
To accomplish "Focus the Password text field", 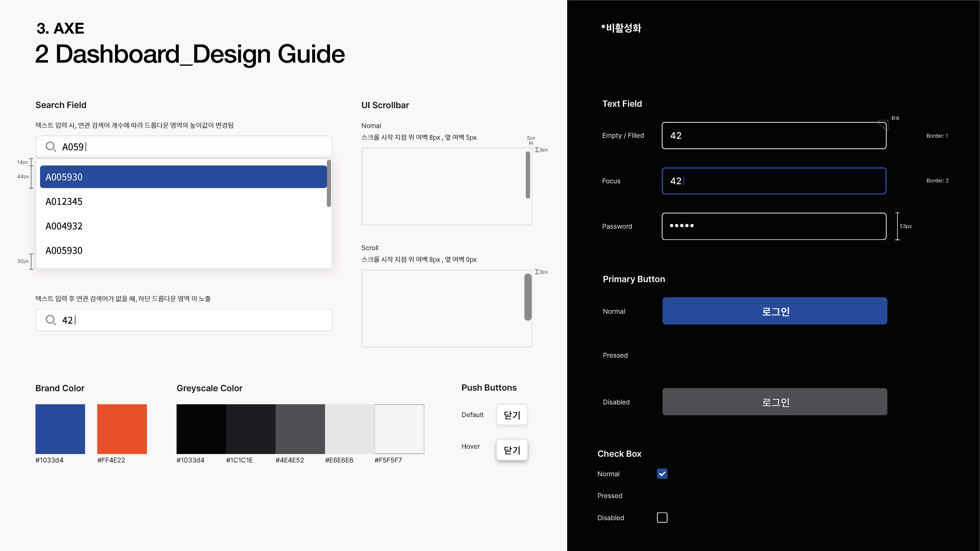I will 774,226.
